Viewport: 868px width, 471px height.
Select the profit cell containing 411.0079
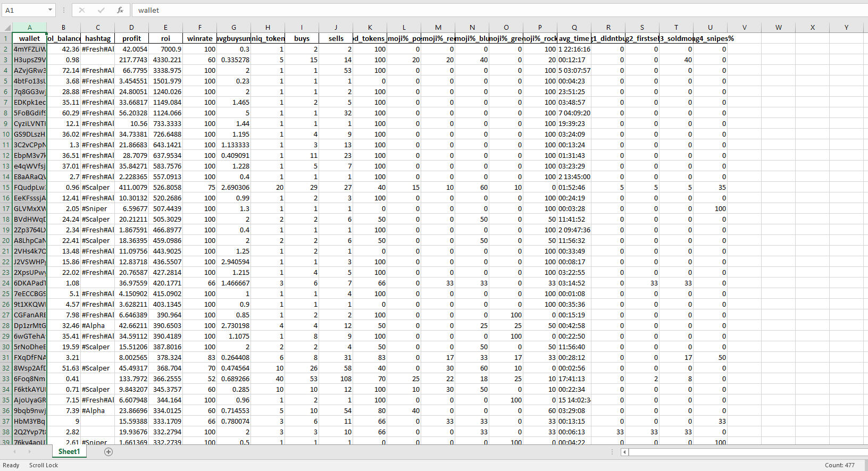point(131,187)
